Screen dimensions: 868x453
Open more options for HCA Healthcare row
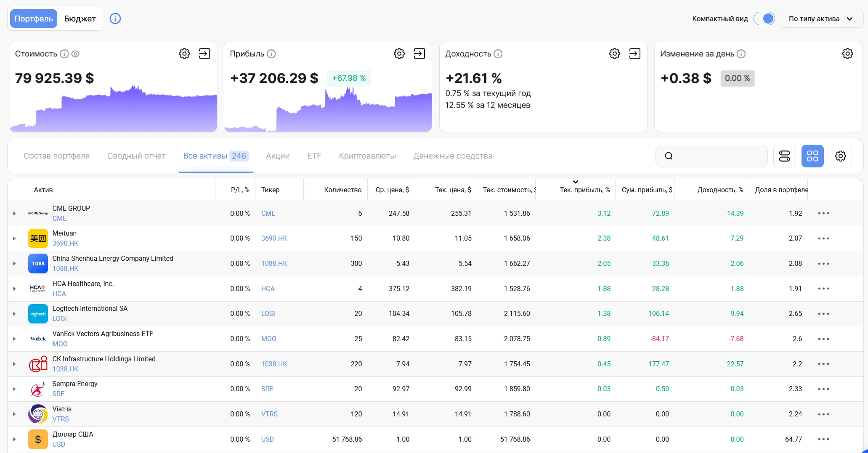[823, 289]
